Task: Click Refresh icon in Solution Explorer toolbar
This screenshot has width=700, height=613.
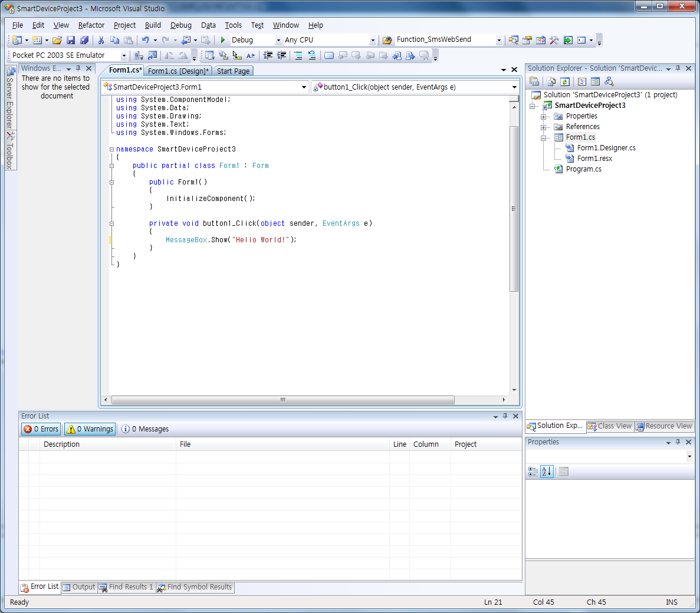Action: [x=565, y=82]
